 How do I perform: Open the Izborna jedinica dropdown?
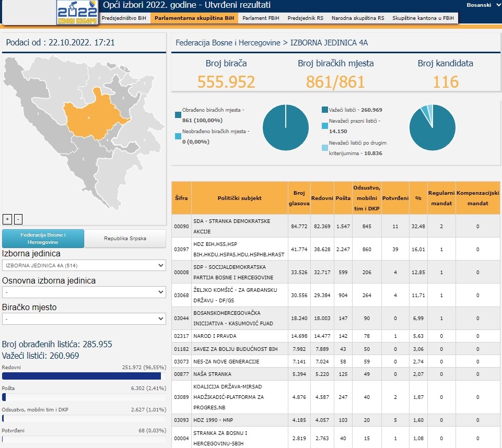84,266
